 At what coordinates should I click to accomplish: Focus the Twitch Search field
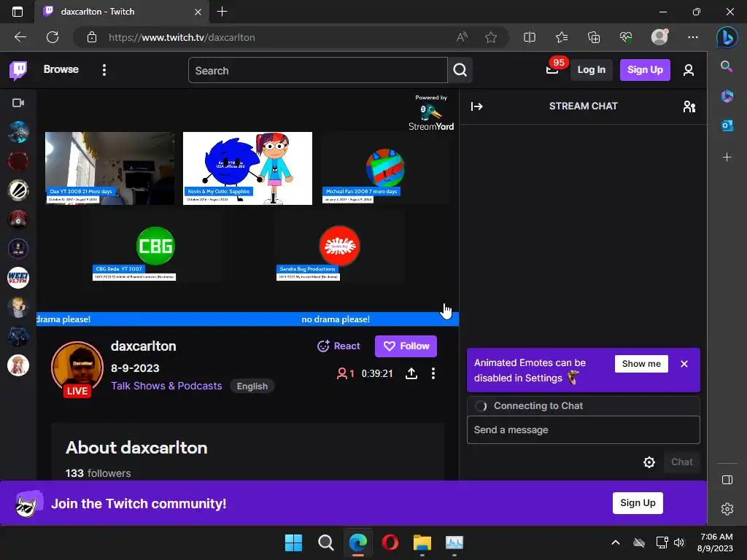click(x=318, y=70)
